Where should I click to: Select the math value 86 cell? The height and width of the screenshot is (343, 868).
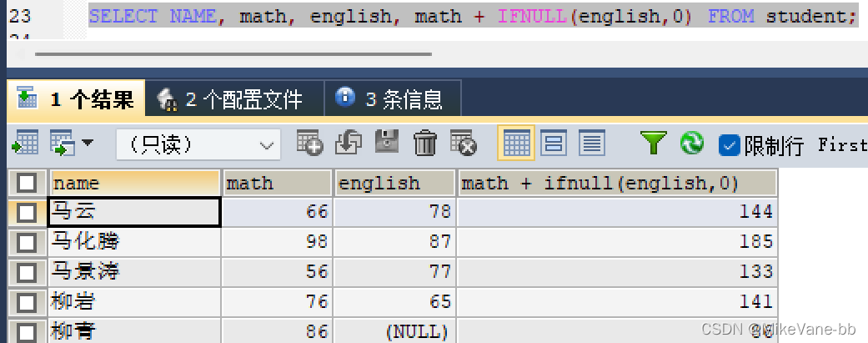point(277,330)
